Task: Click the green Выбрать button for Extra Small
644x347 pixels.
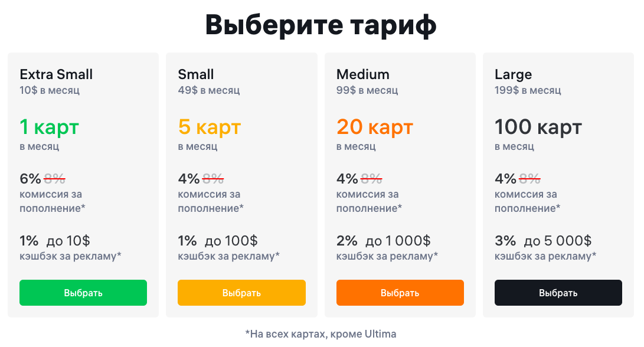Action: click(83, 292)
